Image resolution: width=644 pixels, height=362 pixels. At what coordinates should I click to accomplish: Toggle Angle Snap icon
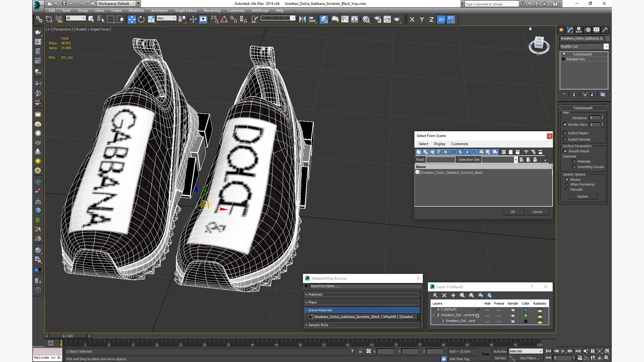point(224,19)
